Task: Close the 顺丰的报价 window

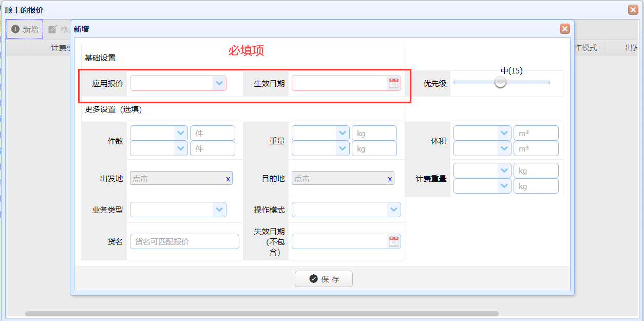Action: (x=633, y=9)
